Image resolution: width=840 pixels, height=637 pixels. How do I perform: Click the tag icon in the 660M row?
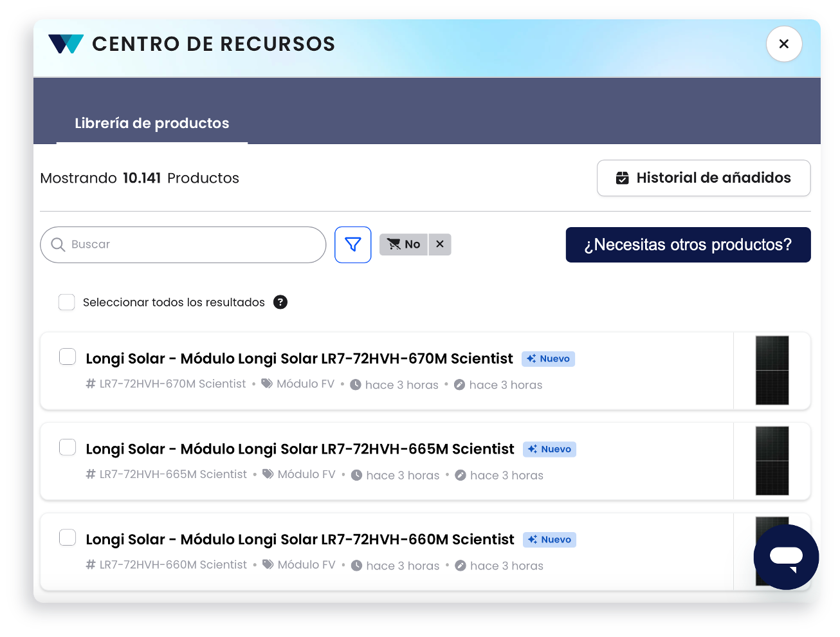click(x=268, y=564)
